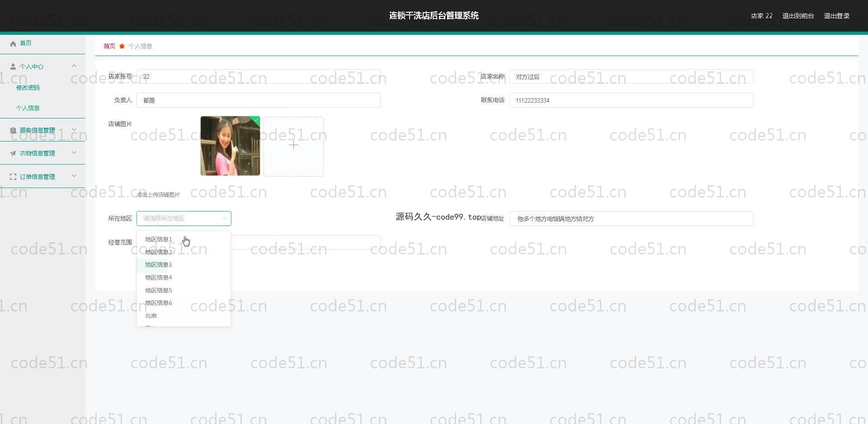Screen dimensions: 868x424
Task: Collapse the 个人中心 menu chevron
Action: tap(74, 66)
